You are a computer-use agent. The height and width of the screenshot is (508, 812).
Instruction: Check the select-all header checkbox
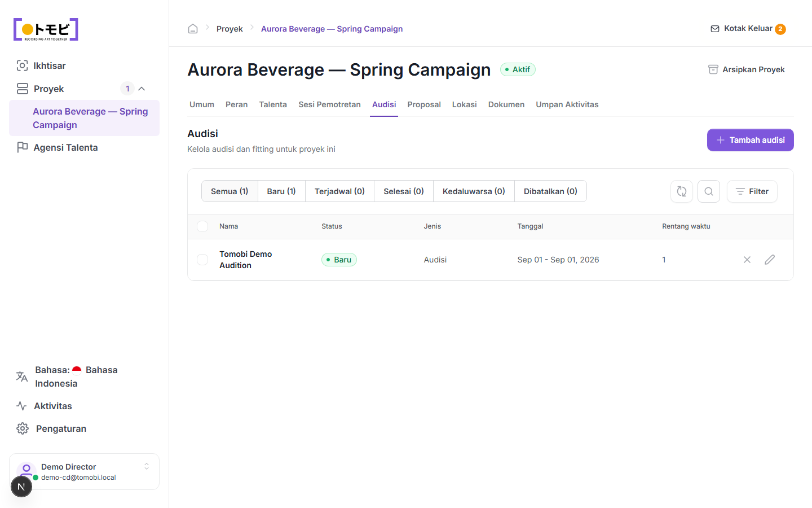pyautogui.click(x=202, y=226)
